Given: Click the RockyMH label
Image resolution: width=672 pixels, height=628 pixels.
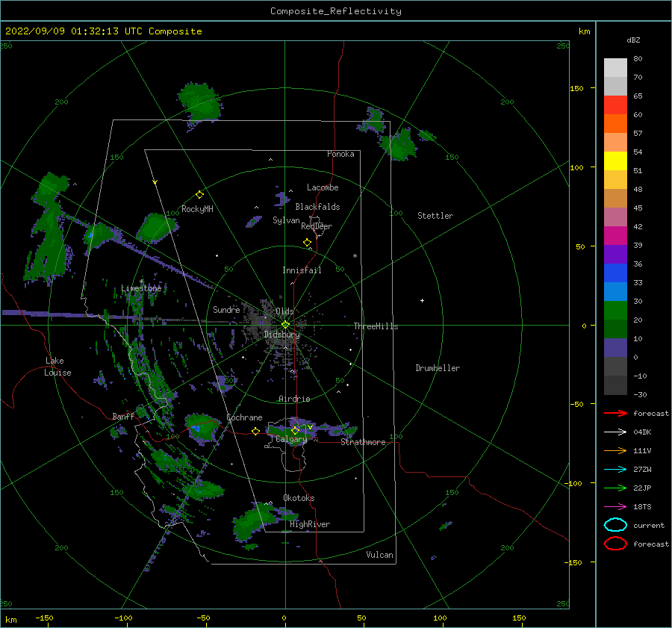Looking at the screenshot, I should click(197, 209).
